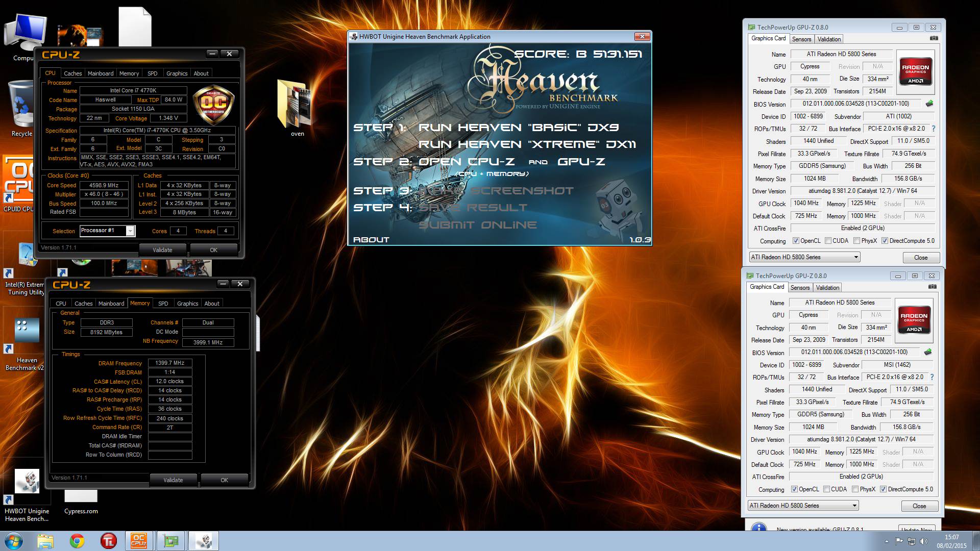Click ABOUT in Heaven Benchmark window
This screenshot has width=980, height=551.
click(x=371, y=239)
